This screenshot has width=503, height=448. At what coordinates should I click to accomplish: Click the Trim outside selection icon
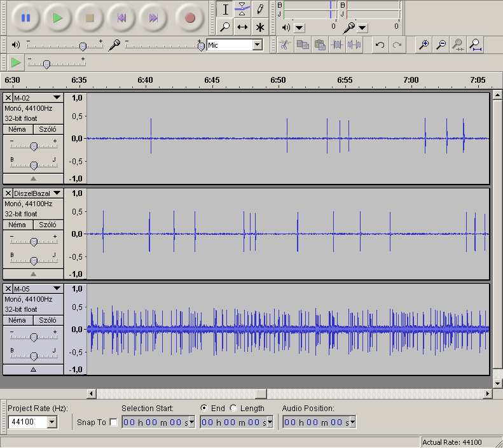[x=337, y=45]
